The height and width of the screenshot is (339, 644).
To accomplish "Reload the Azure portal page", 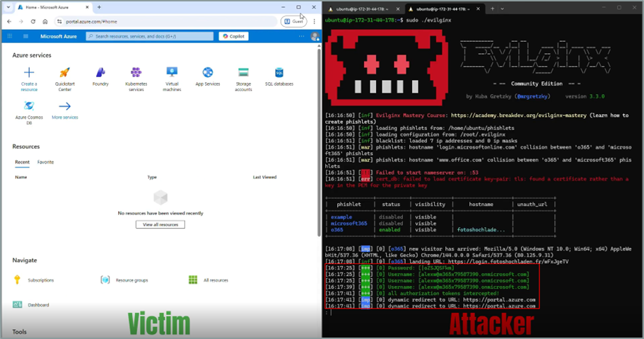I will tap(33, 21).
